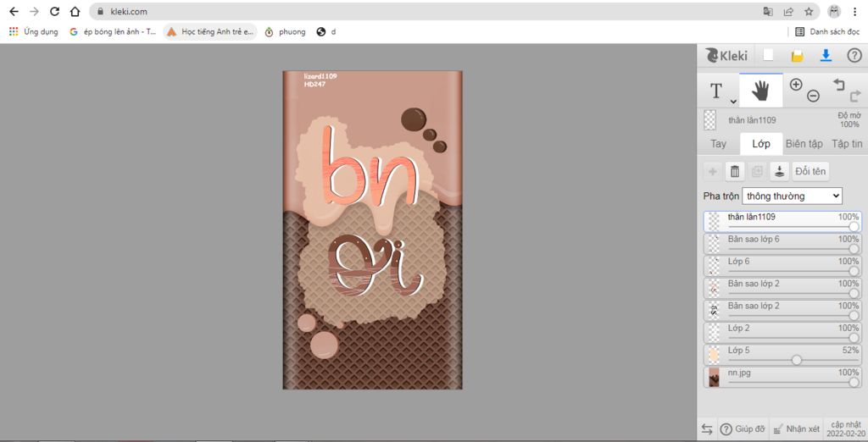Click the Độ mờ 100% opacity label
868x442 pixels.
849,120
